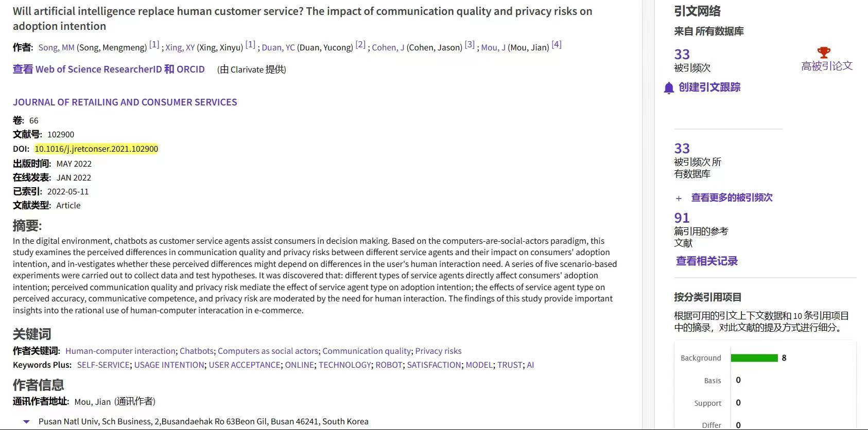
Task: Select Privacy risks keyword link
Action: pyautogui.click(x=438, y=351)
